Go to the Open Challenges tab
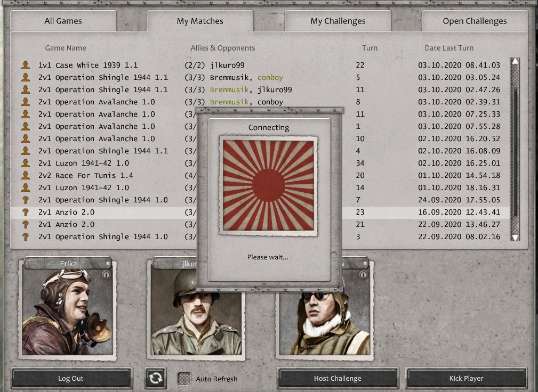538x392 pixels. pyautogui.click(x=474, y=21)
